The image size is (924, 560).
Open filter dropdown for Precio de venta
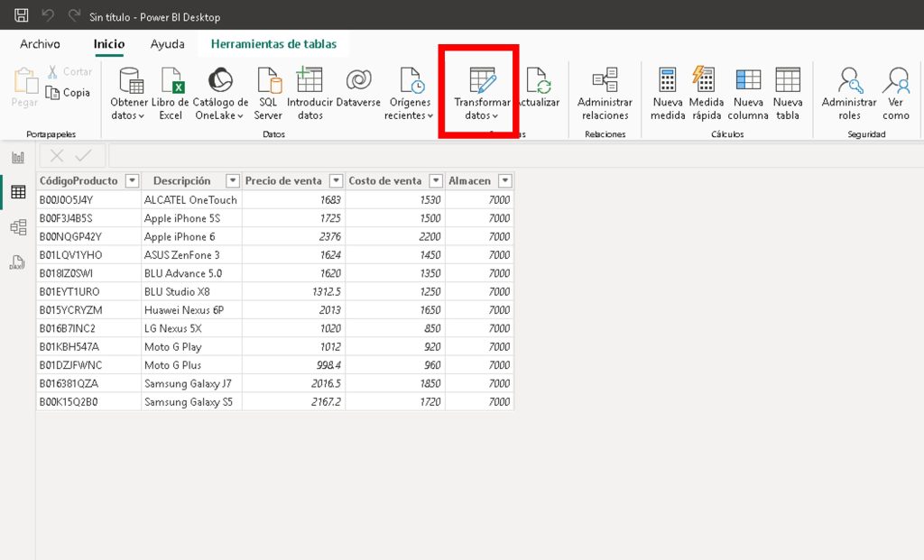[337, 180]
